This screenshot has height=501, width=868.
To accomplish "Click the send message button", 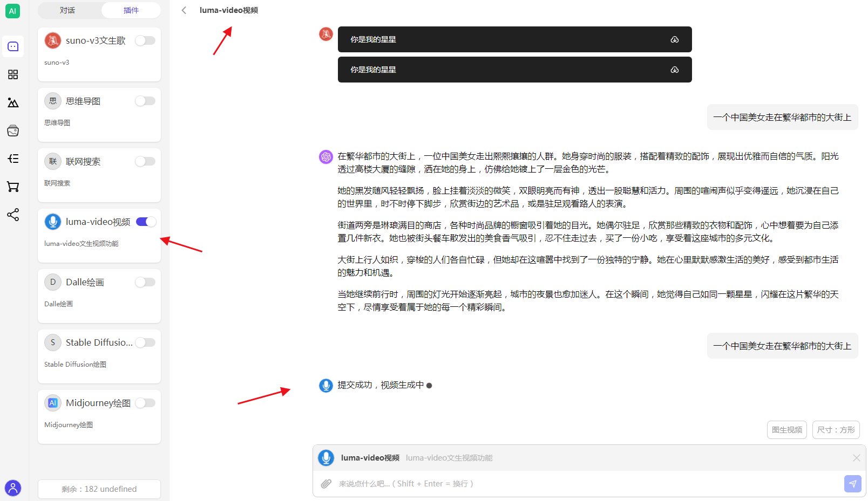I will coord(853,484).
